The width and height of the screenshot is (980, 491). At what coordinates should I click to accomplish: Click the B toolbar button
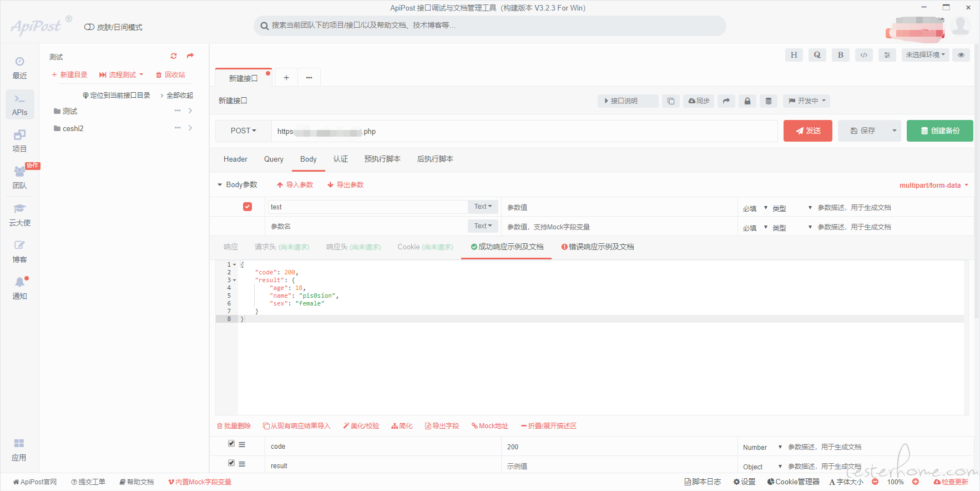click(840, 55)
